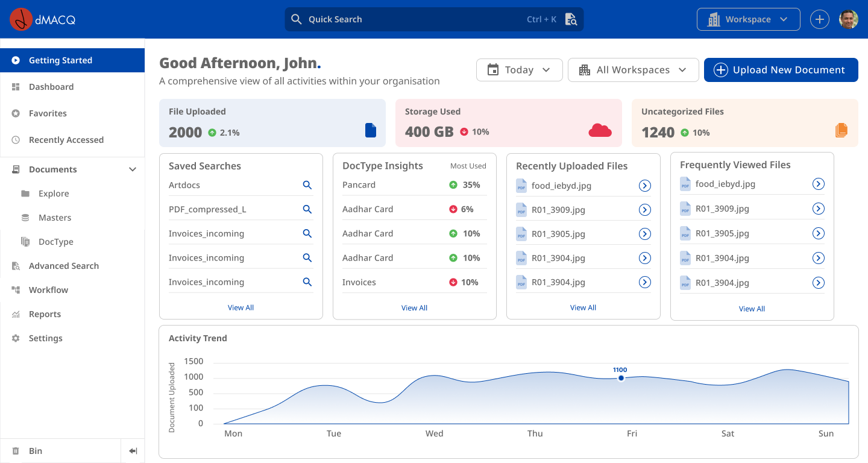Viewport: 868px width, 463px height.
Task: Open the Bin from sidebar
Action: click(x=36, y=451)
